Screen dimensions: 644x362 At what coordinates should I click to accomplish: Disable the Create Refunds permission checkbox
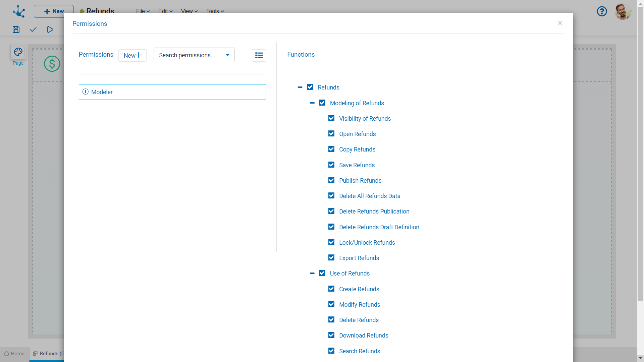click(331, 289)
